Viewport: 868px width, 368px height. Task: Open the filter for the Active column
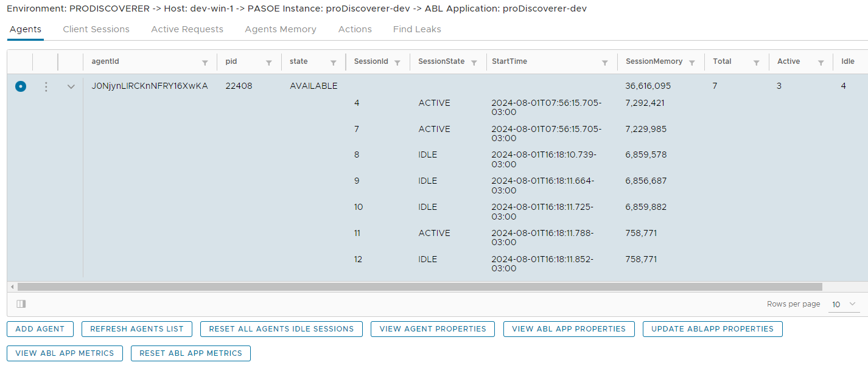pyautogui.click(x=821, y=61)
